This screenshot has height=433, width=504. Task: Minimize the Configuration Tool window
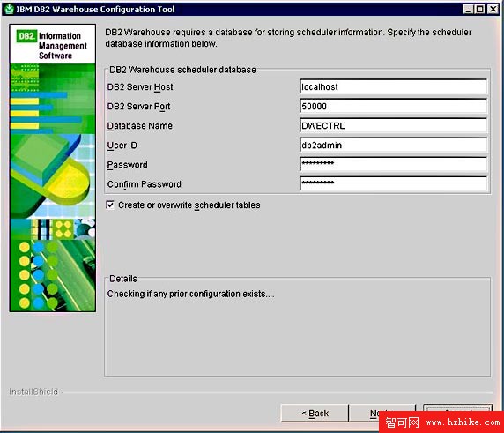click(468, 9)
